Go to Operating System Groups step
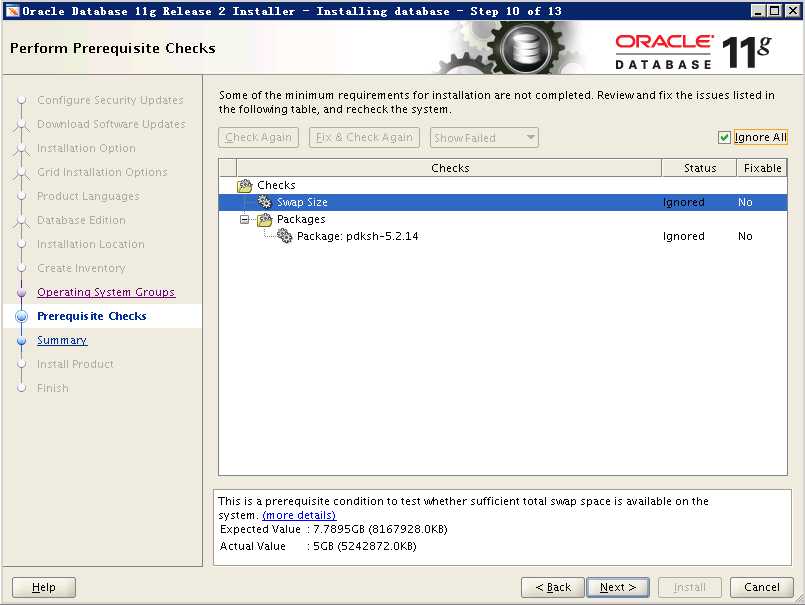This screenshot has width=805, height=605. click(x=106, y=292)
